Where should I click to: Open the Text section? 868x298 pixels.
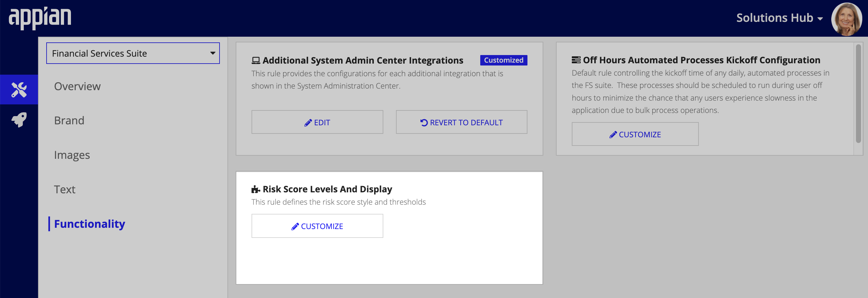(x=65, y=189)
